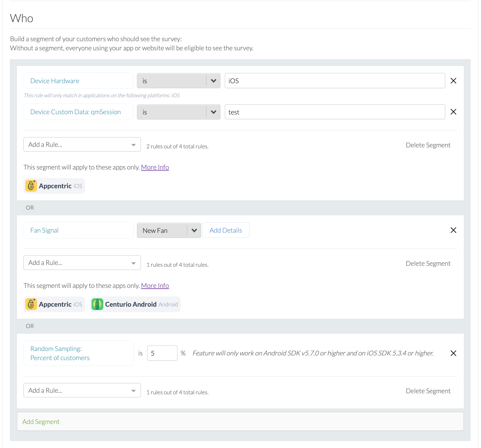The image size is (481, 448).
Task: Open More Info link in first segment
Action: (155, 167)
